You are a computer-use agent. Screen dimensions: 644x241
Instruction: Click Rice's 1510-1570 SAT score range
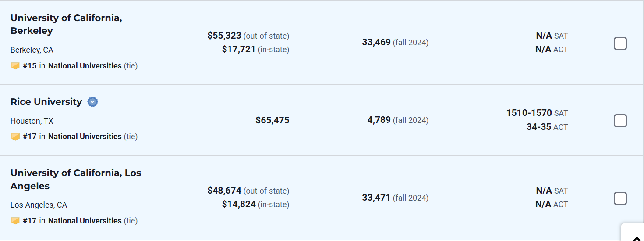[529, 113]
